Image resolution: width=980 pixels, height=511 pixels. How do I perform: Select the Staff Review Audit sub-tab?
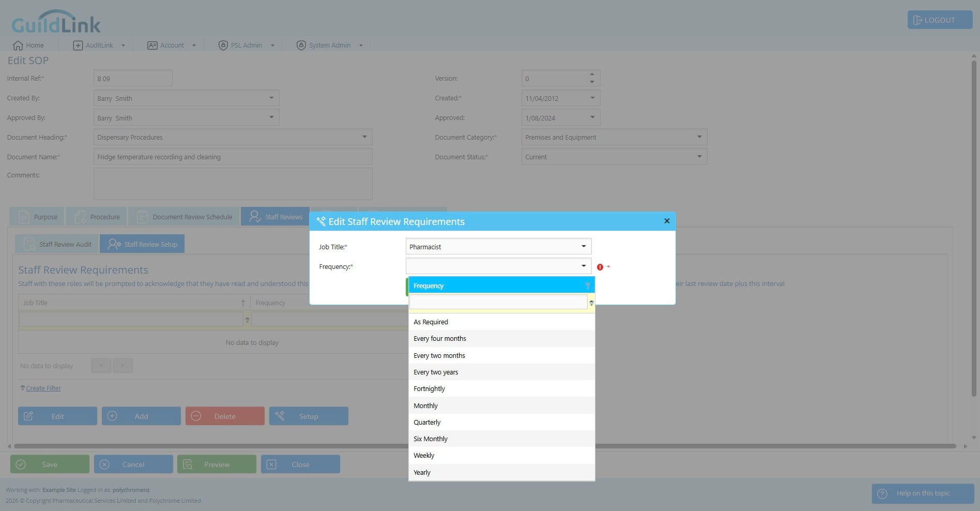point(57,244)
